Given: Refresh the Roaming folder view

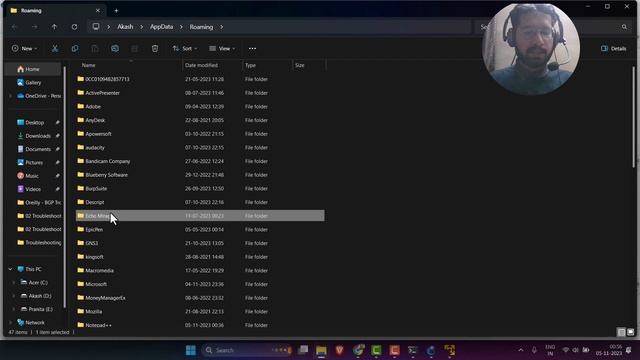Looking at the screenshot, I should click(74, 27).
